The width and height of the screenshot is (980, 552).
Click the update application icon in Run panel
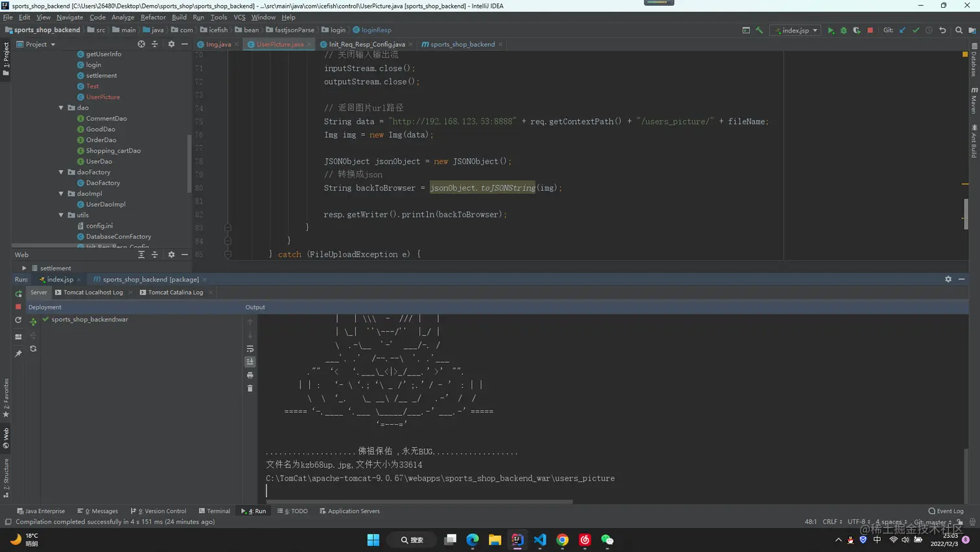coord(18,320)
